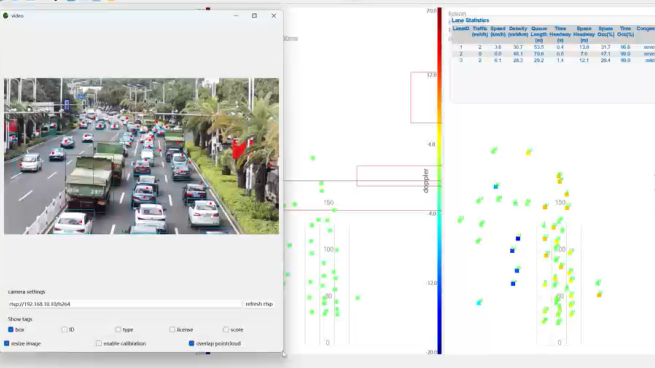The width and height of the screenshot is (655, 368).
Task: Click the Time Occ(%) column header
Action: click(625, 32)
